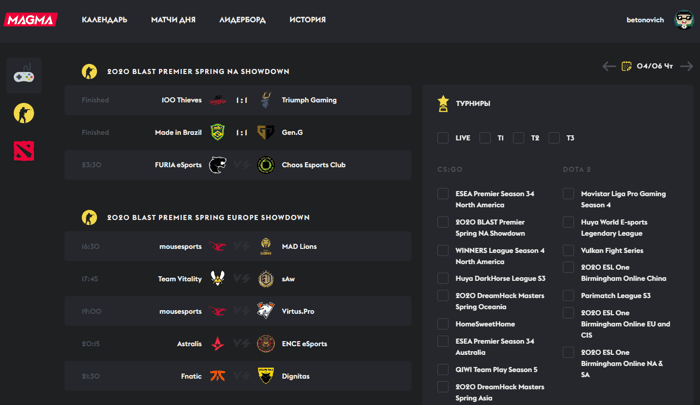The width and height of the screenshot is (700, 405).
Task: Open the calendar date picker icon
Action: 626,66
